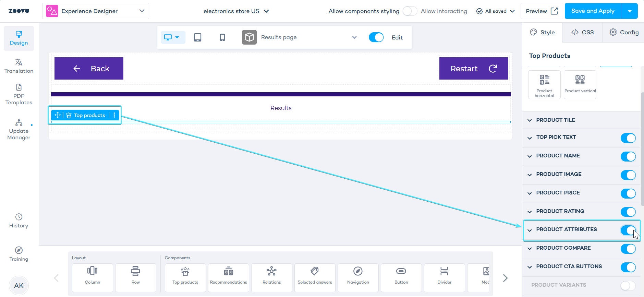Select the Product vertical layout thumbnail
This screenshot has width=644, height=297.
click(580, 84)
